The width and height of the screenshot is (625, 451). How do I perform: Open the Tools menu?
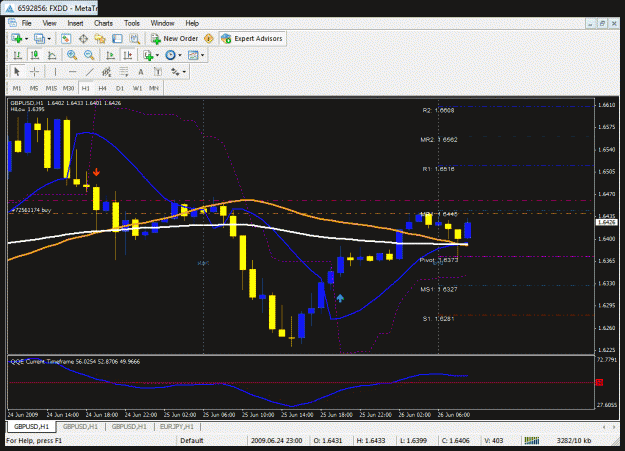click(132, 23)
